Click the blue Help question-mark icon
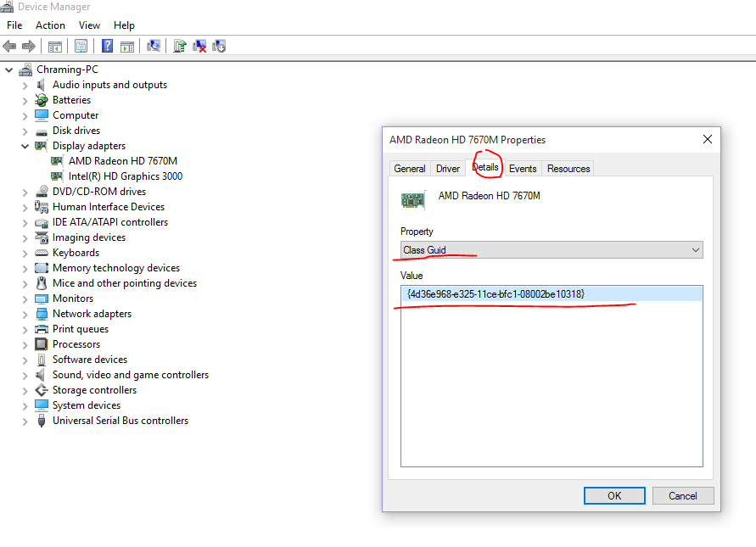Image resolution: width=756 pixels, height=547 pixels. (x=107, y=46)
